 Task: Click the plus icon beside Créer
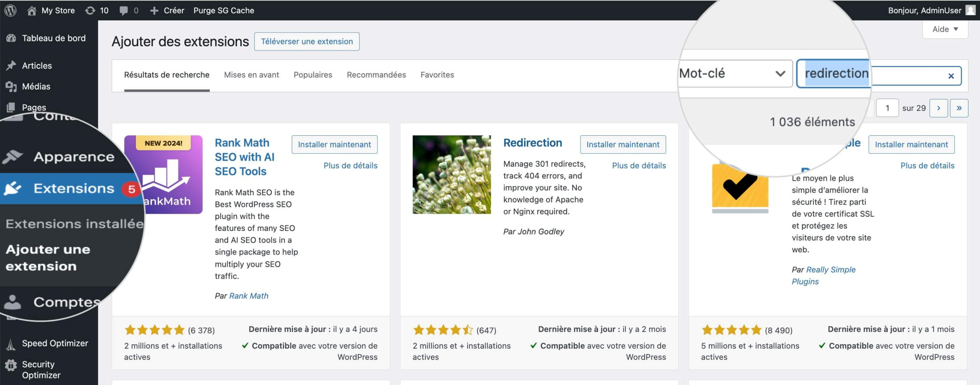pyautogui.click(x=154, y=11)
